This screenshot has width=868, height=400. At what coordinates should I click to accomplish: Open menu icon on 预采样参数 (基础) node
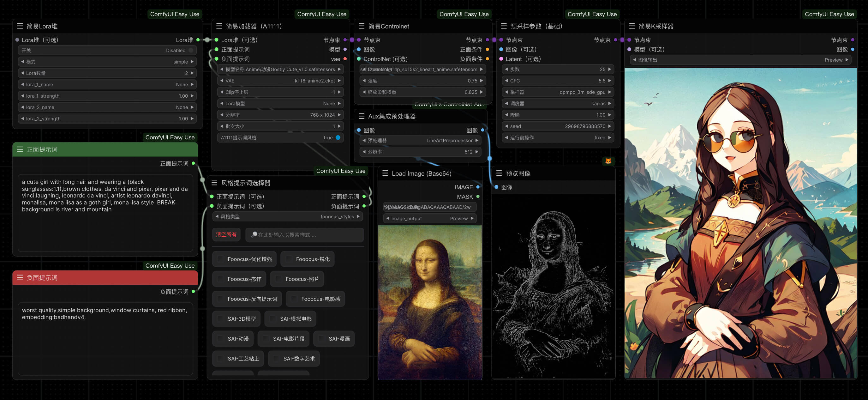pyautogui.click(x=504, y=26)
